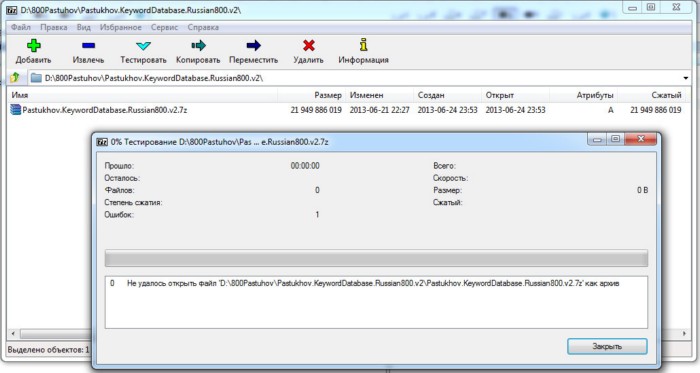Image resolution: width=700 pixels, height=373 pixels.
Task: Click the Переместить blue arrow icon
Action: pos(253,45)
